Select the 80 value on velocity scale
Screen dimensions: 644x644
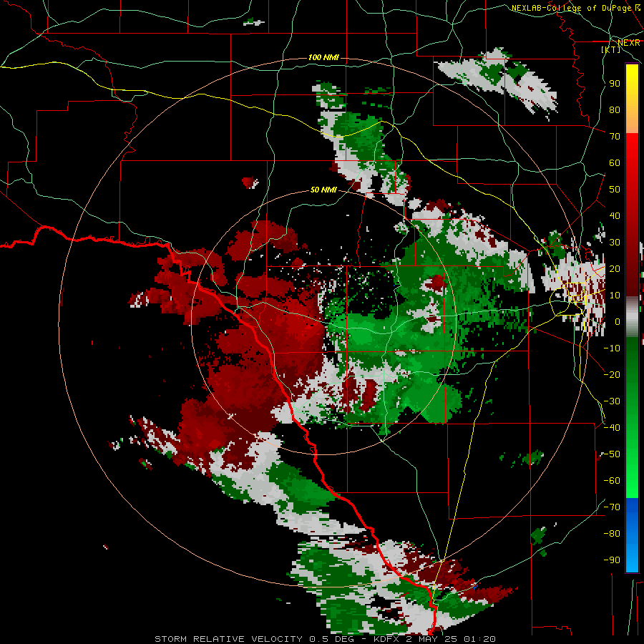615,110
